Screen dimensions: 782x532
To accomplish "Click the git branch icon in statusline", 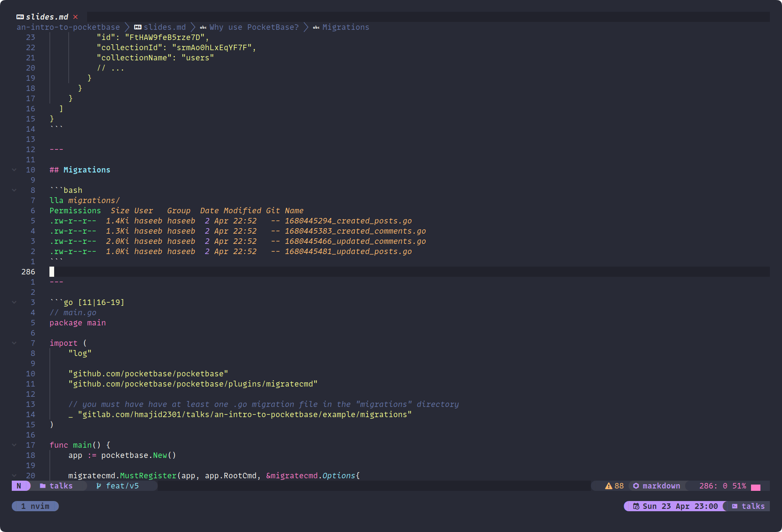I will point(99,486).
